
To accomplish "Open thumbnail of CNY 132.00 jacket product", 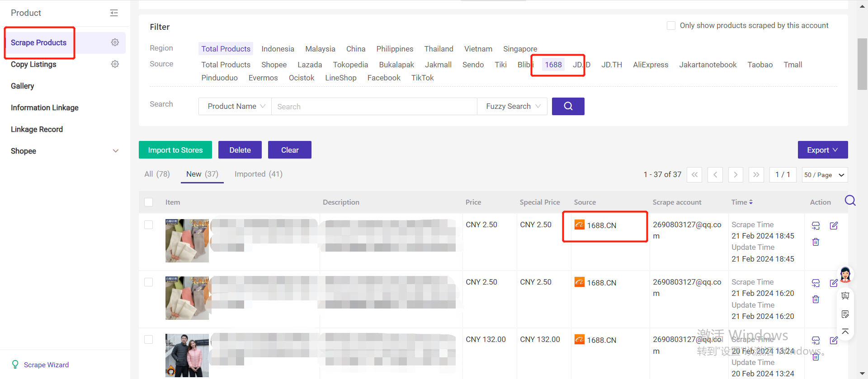I will pyautogui.click(x=187, y=356).
